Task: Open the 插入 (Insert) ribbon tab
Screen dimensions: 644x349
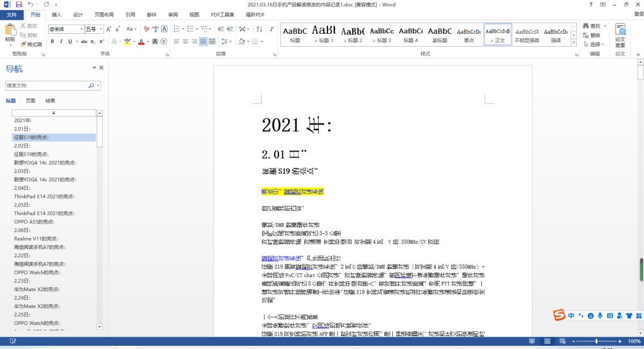Action: (x=56, y=14)
